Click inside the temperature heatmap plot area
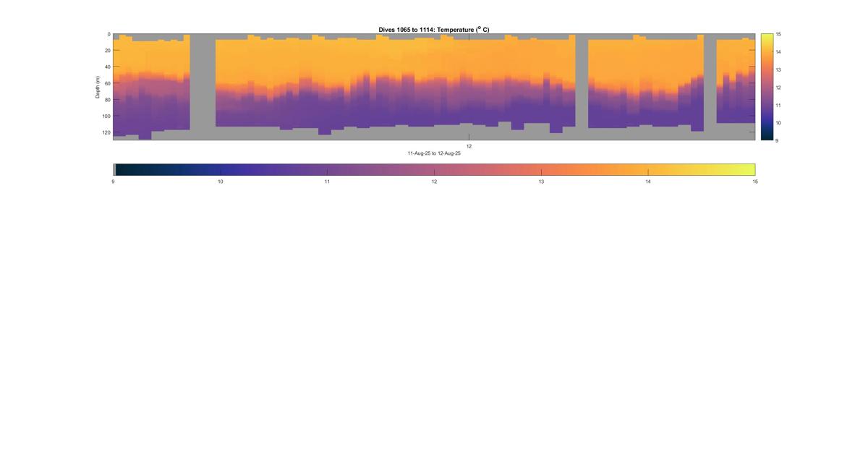 [434, 87]
